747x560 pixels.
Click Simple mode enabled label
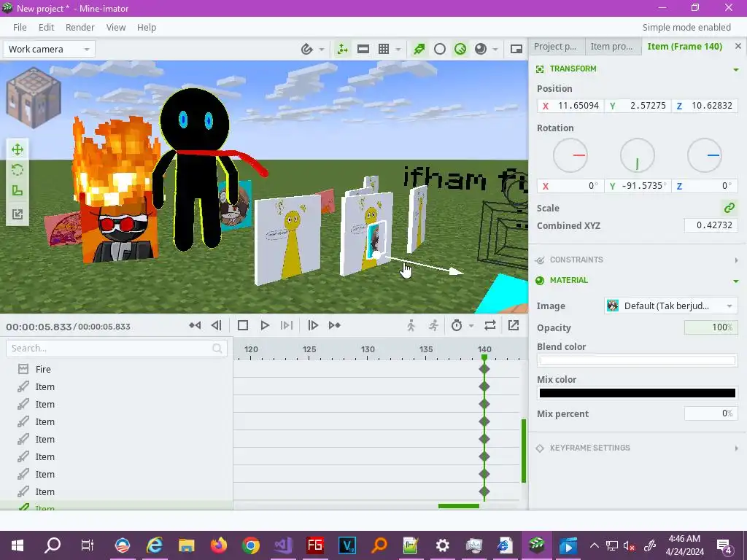tap(686, 27)
